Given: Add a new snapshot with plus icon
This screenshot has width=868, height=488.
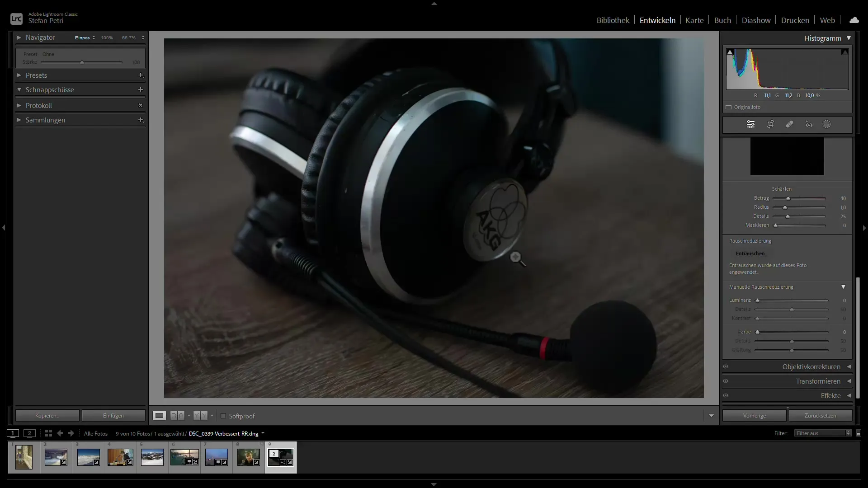Looking at the screenshot, I should [141, 89].
